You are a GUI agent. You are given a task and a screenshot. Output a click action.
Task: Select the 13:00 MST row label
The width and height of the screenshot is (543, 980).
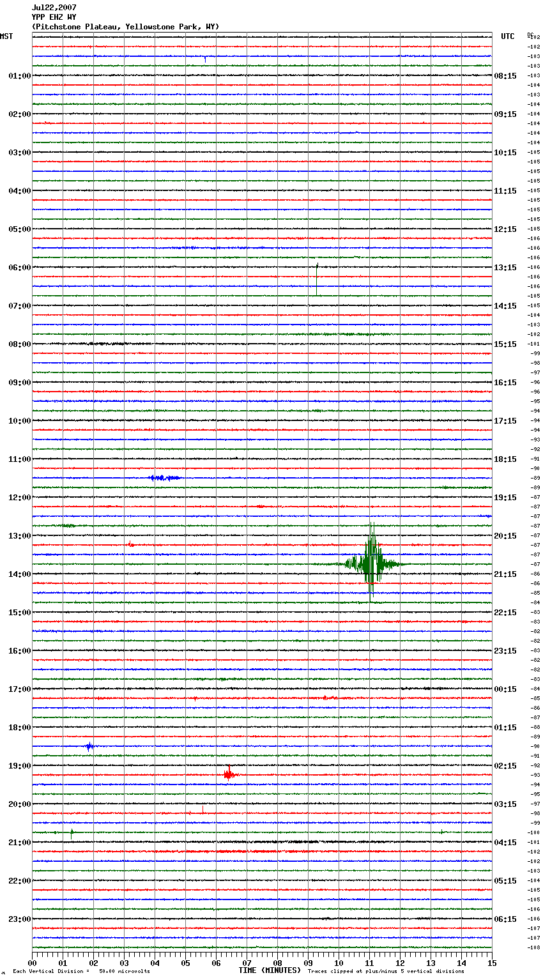click(x=19, y=536)
